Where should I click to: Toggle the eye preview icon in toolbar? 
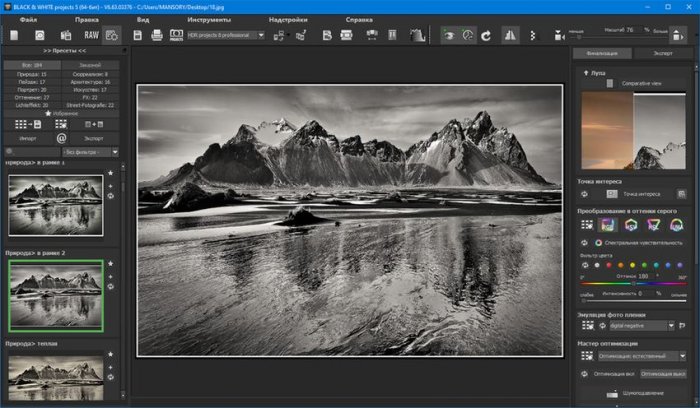click(x=448, y=35)
